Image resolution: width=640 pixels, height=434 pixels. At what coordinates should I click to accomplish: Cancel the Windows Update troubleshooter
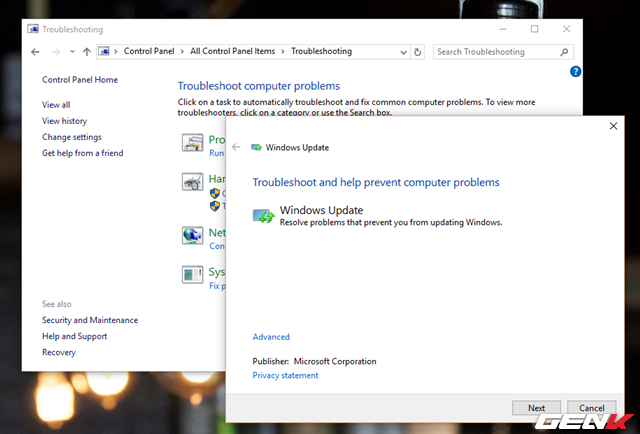(x=591, y=408)
